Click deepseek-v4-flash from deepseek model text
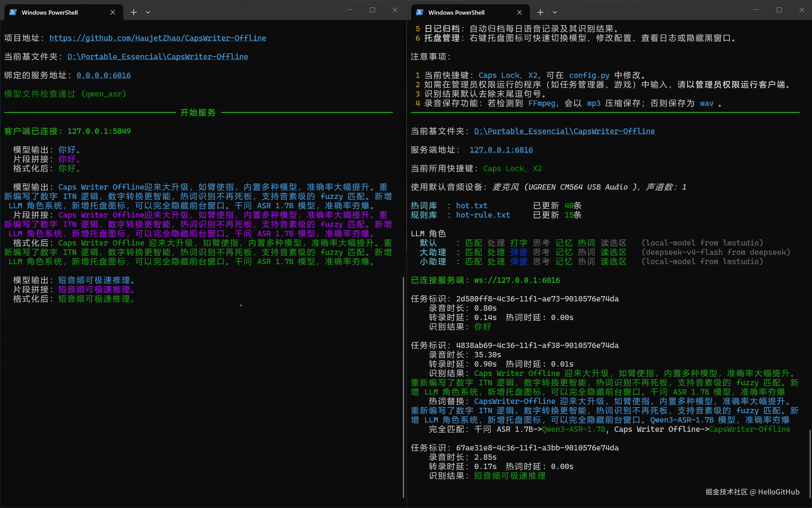 click(716, 252)
